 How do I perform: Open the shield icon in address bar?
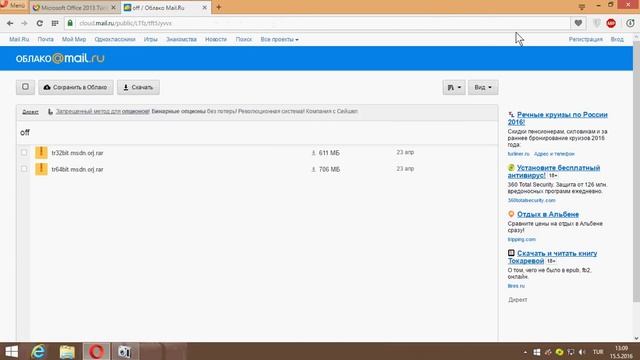[597, 23]
